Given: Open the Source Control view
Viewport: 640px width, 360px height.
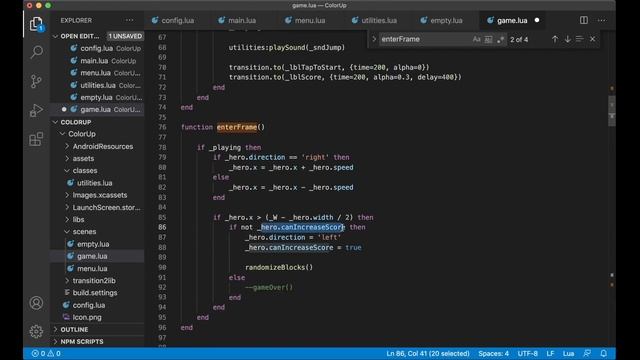Looking at the screenshot, I should coord(36,81).
